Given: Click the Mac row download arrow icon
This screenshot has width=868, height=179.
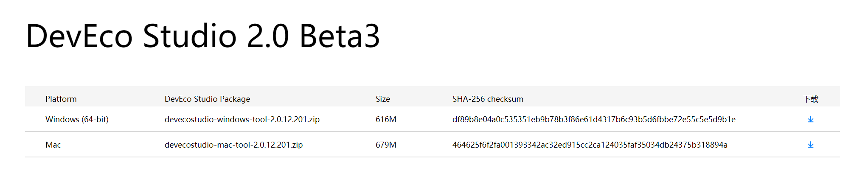Looking at the screenshot, I should (810, 145).
